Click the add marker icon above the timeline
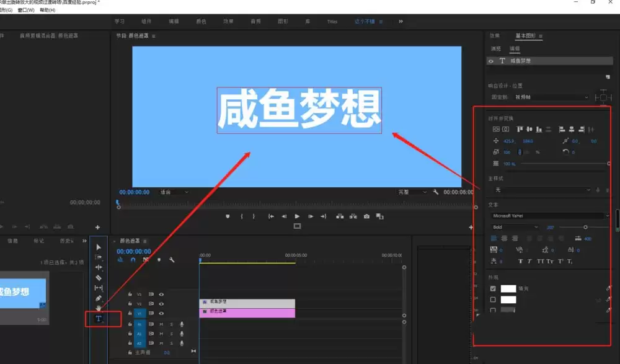The image size is (620, 364). coord(159,259)
